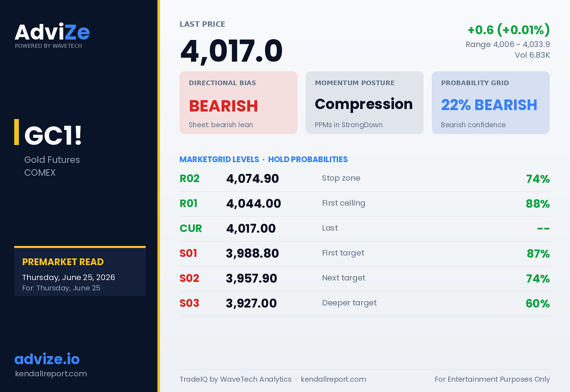Select the large "4,017.0" last price
Screen dimensions: 570x392
click(231, 51)
